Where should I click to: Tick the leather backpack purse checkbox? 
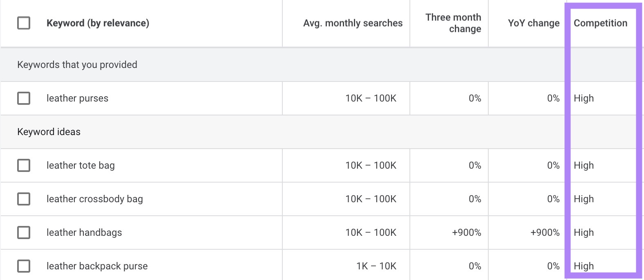click(x=23, y=266)
